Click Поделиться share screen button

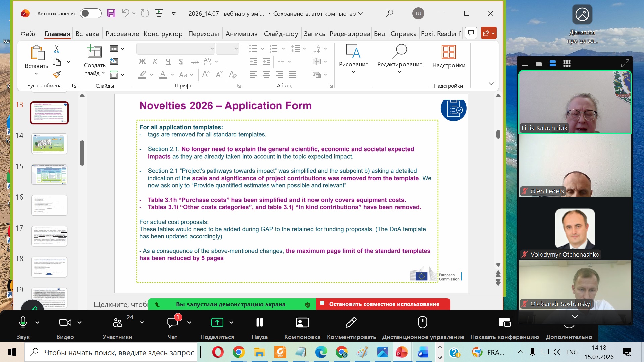point(217,327)
